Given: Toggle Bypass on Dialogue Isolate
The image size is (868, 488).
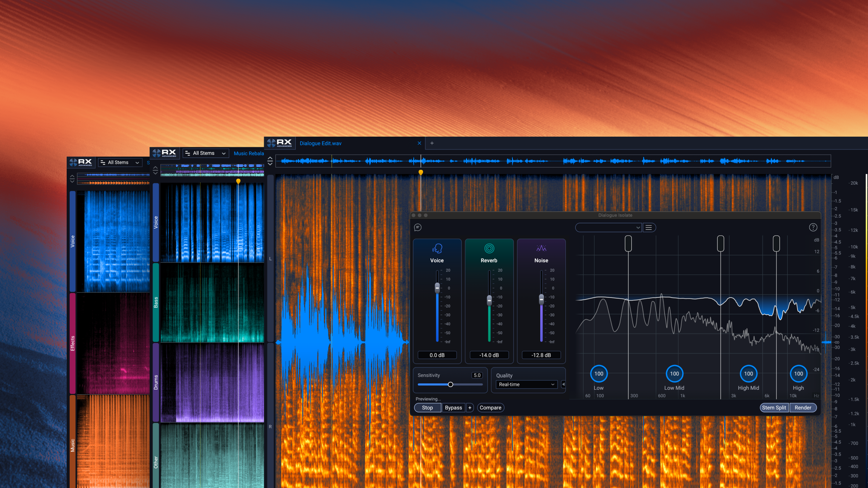Looking at the screenshot, I should click(x=453, y=408).
